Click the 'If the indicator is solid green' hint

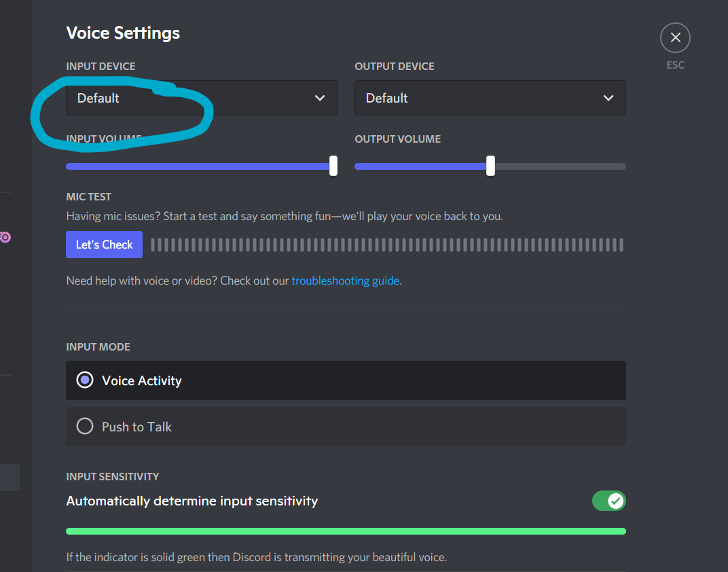[x=256, y=557]
